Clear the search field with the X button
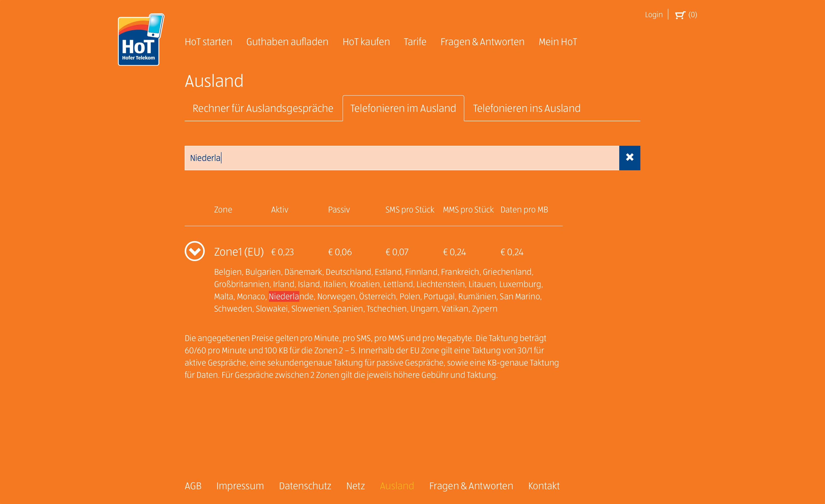825x504 pixels. 629,157
